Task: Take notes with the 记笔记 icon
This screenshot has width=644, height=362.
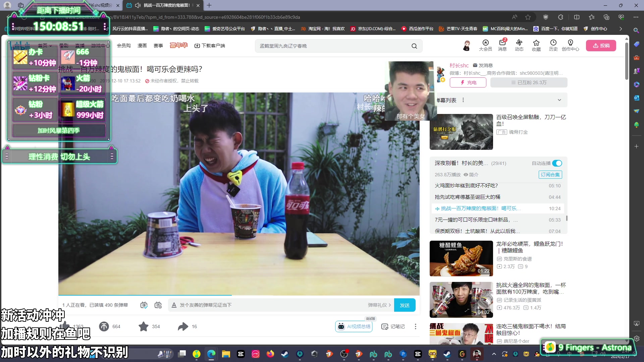Action: (x=393, y=326)
